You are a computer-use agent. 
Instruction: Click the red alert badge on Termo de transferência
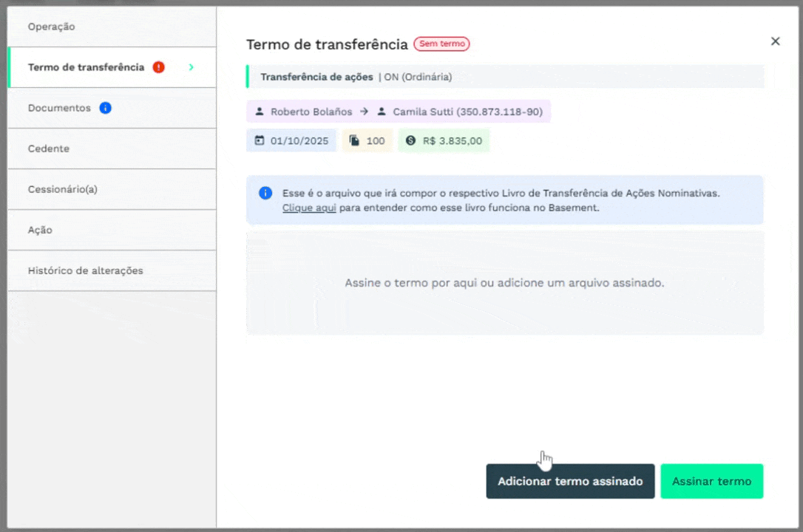tap(158, 66)
